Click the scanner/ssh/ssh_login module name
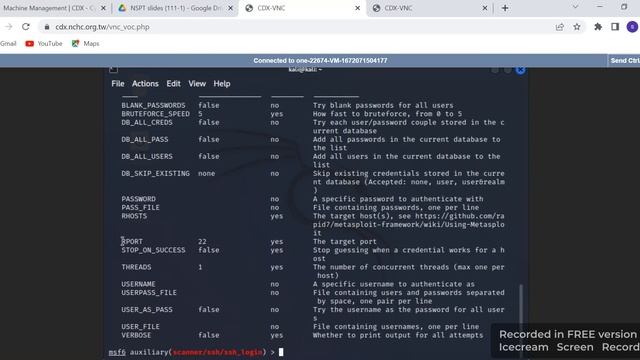640x360 pixels. point(217,352)
